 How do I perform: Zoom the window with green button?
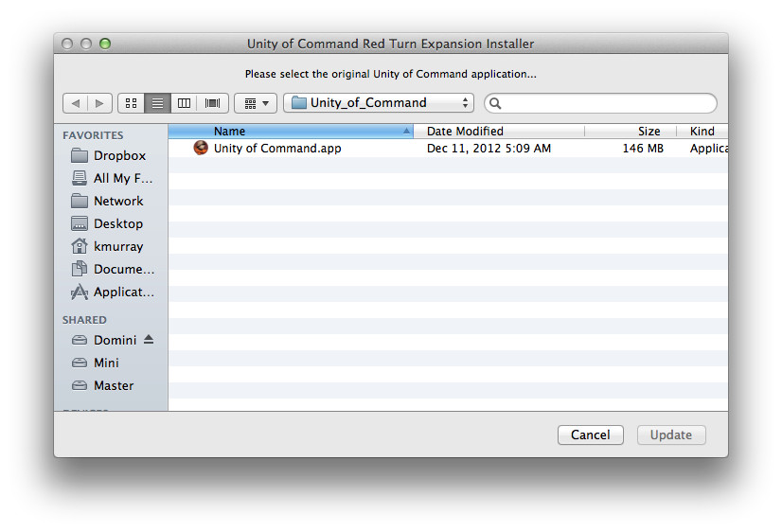(105, 44)
